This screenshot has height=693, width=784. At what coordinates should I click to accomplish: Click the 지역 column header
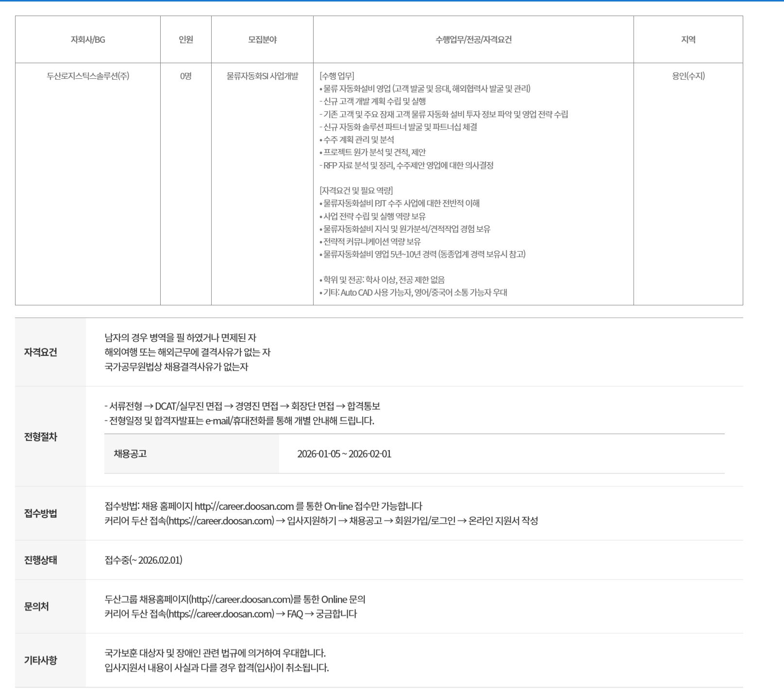[688, 40]
